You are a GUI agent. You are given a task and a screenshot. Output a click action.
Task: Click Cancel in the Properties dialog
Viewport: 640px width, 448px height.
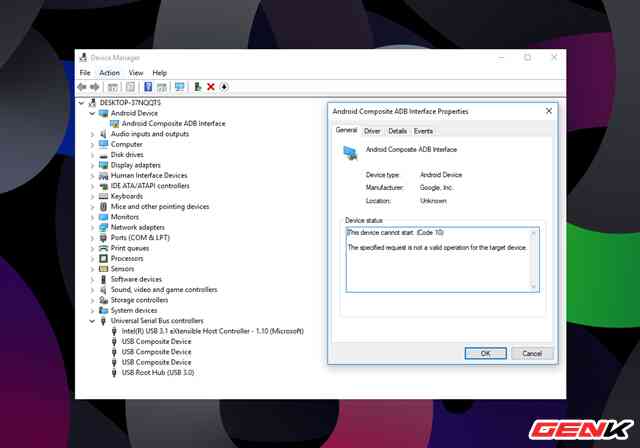click(532, 353)
